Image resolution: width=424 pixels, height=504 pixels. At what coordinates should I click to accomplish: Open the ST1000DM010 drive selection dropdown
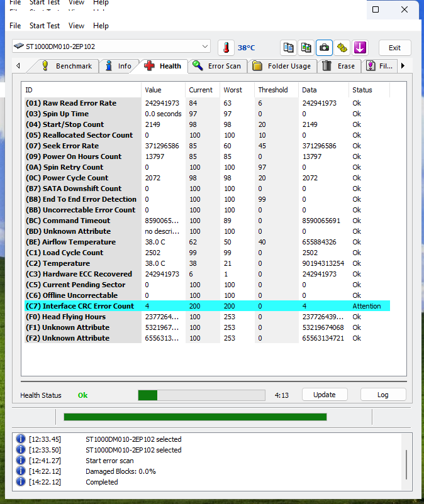coord(111,47)
